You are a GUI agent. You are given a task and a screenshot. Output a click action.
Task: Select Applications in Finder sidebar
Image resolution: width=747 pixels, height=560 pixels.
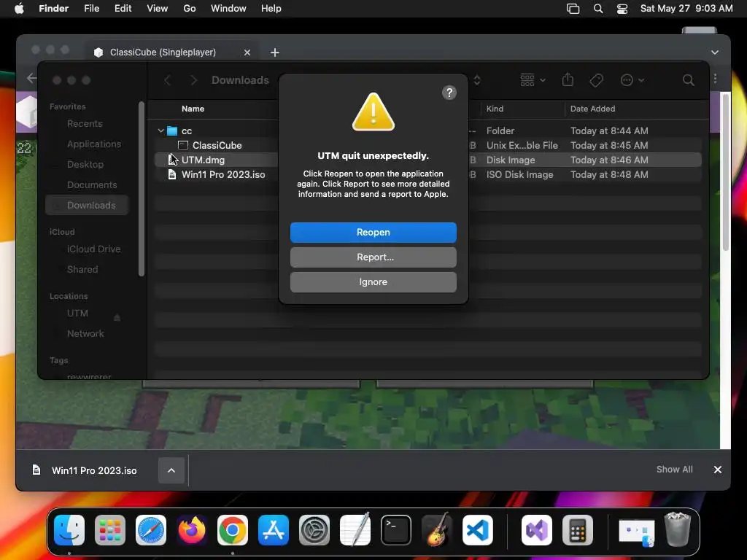click(x=94, y=144)
